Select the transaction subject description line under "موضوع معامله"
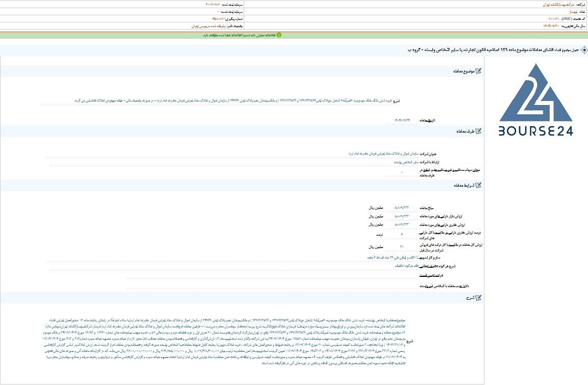The width and height of the screenshot is (588, 385). [233, 101]
